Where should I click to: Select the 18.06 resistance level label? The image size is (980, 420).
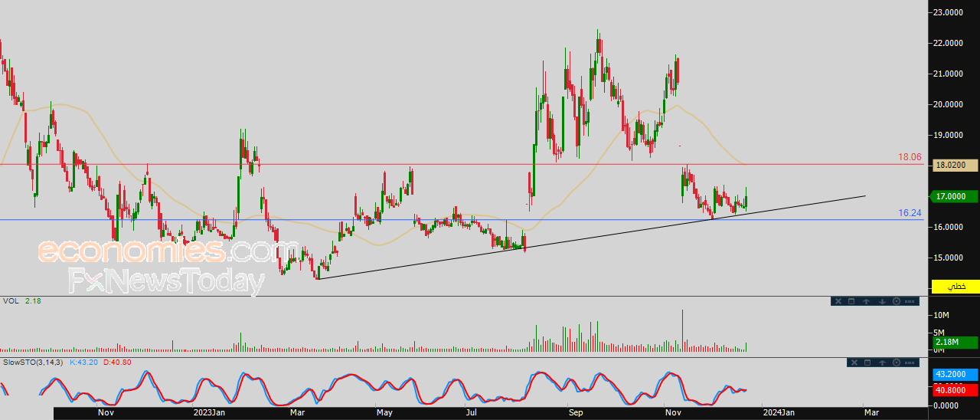pos(909,156)
